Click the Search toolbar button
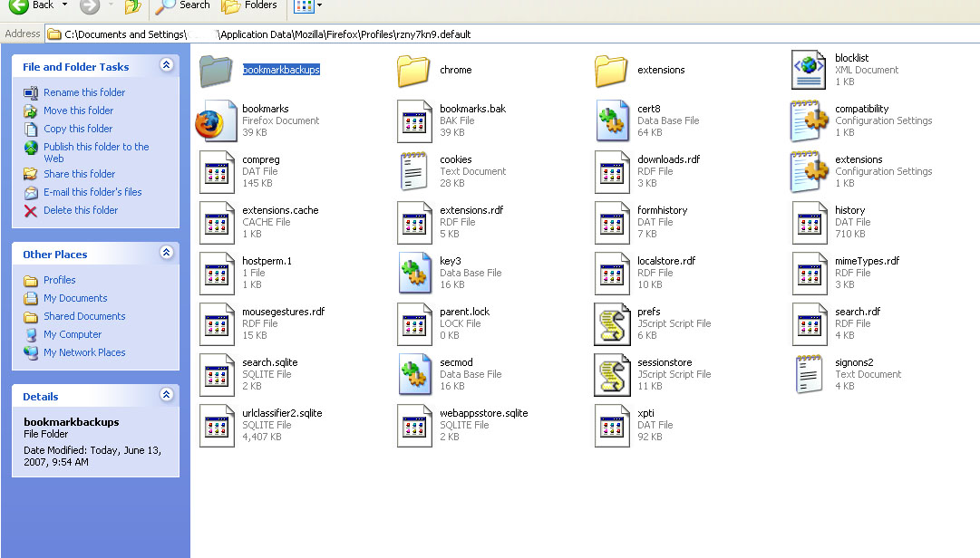This screenshot has width=980, height=558. tap(183, 6)
